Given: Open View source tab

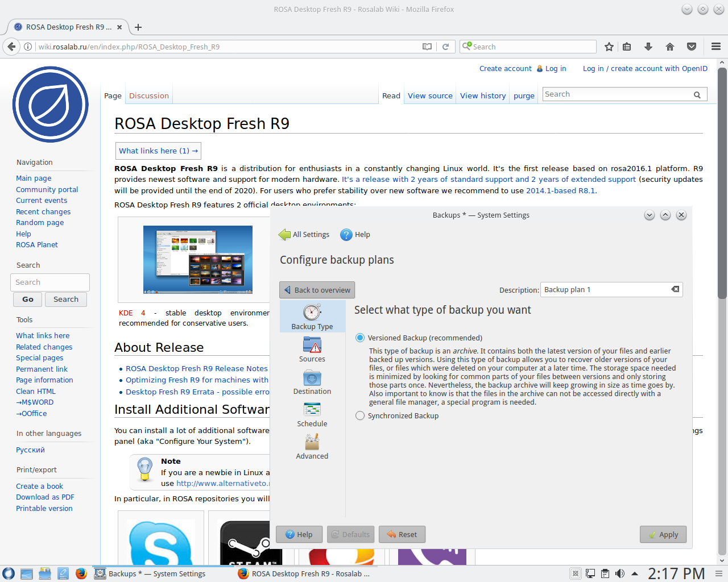Looking at the screenshot, I should 430,95.
